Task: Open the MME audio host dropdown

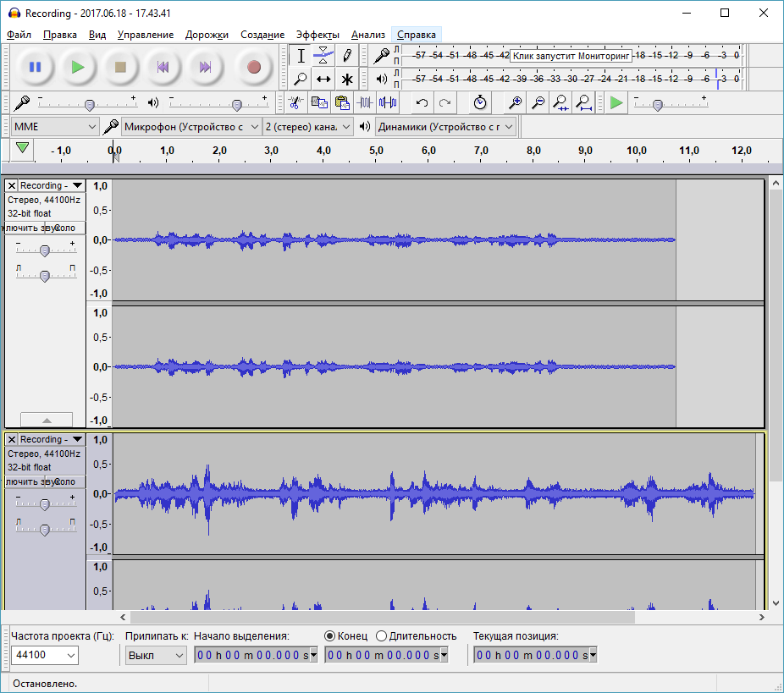Action: tap(55, 127)
